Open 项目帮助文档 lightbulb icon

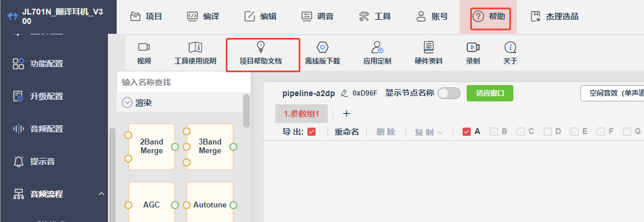(261, 46)
